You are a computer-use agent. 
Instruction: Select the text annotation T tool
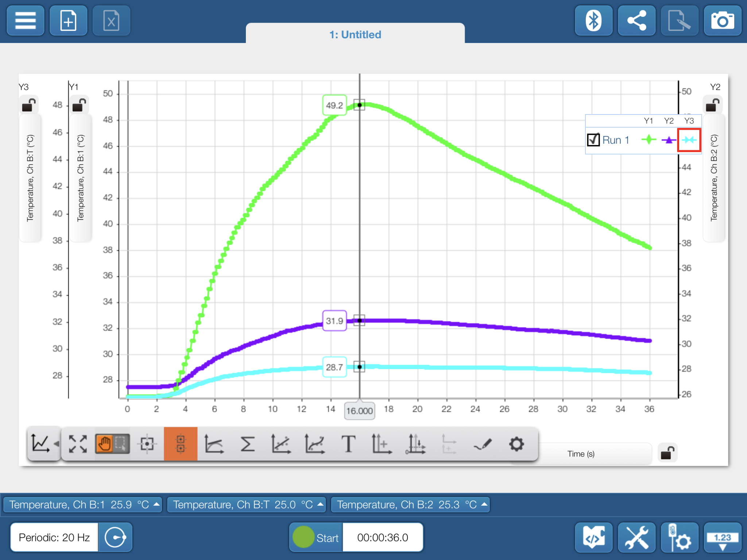348,444
